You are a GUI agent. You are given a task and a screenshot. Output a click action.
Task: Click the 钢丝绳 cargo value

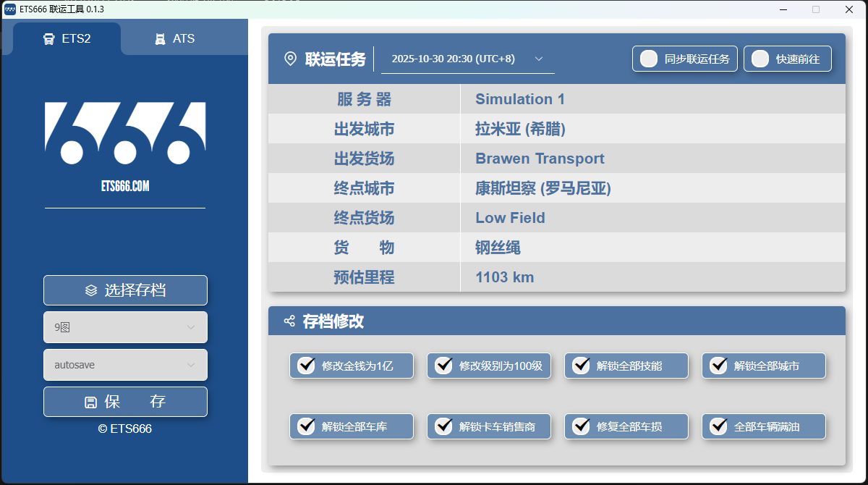(x=498, y=248)
